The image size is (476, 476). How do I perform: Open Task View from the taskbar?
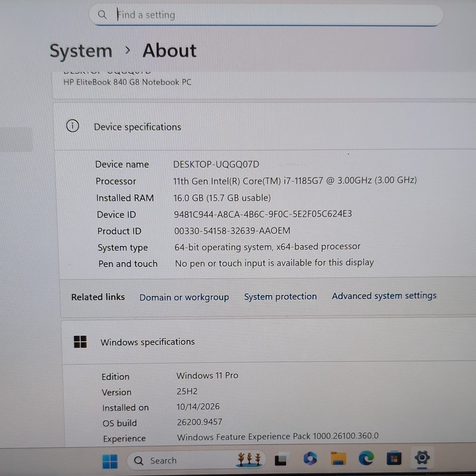click(x=280, y=459)
